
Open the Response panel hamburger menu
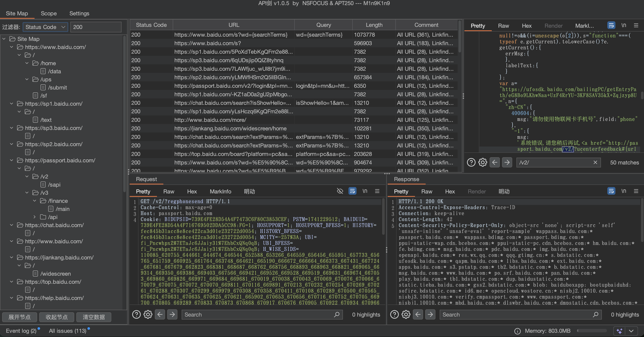[636, 191]
